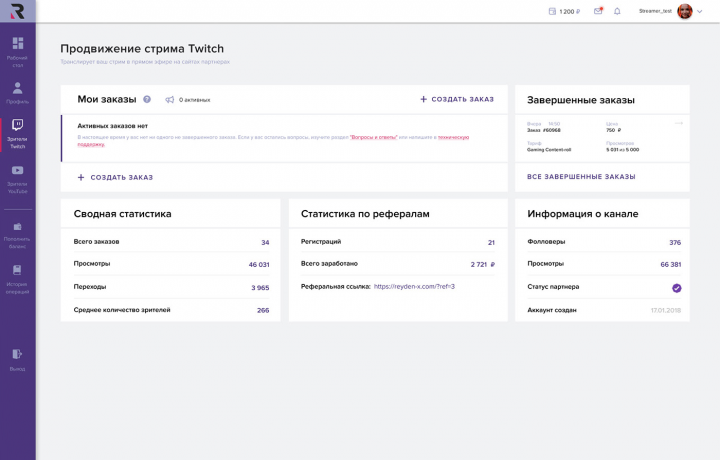Click the megaphone active orders icon
The width and height of the screenshot is (720, 460).
170,99
